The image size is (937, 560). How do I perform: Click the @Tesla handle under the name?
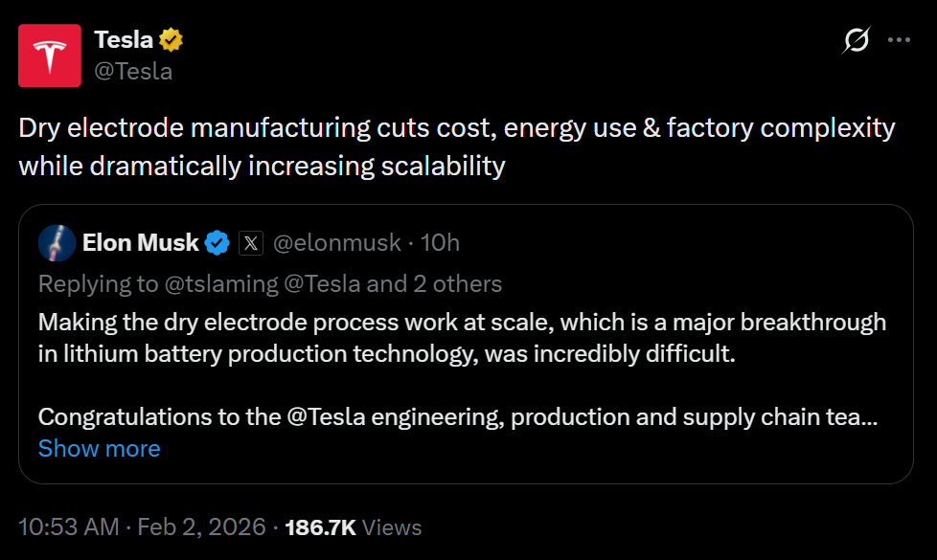click(133, 70)
